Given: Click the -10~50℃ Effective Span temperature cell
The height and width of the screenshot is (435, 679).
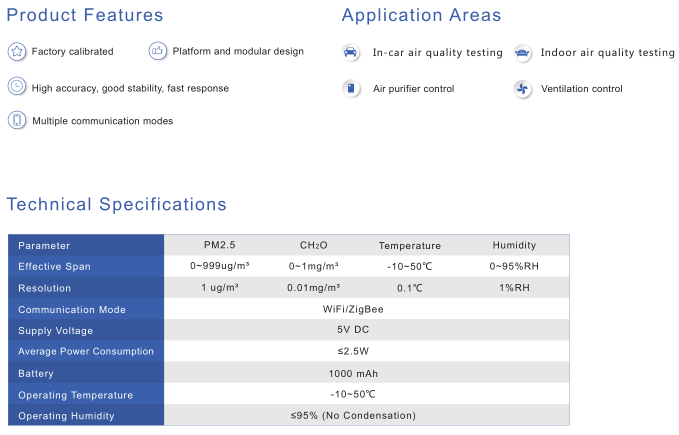Looking at the screenshot, I should tap(410, 267).
